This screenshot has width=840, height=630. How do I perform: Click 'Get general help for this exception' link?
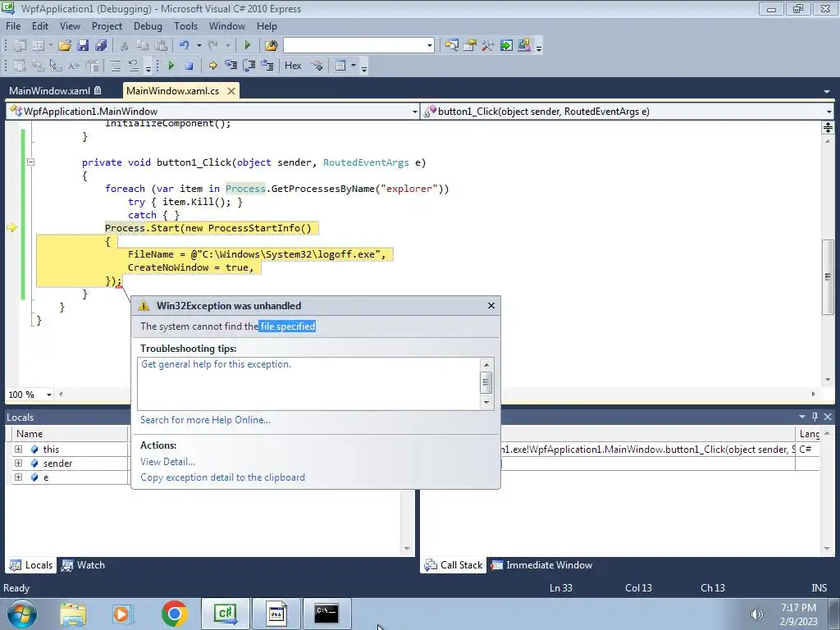pos(216,363)
